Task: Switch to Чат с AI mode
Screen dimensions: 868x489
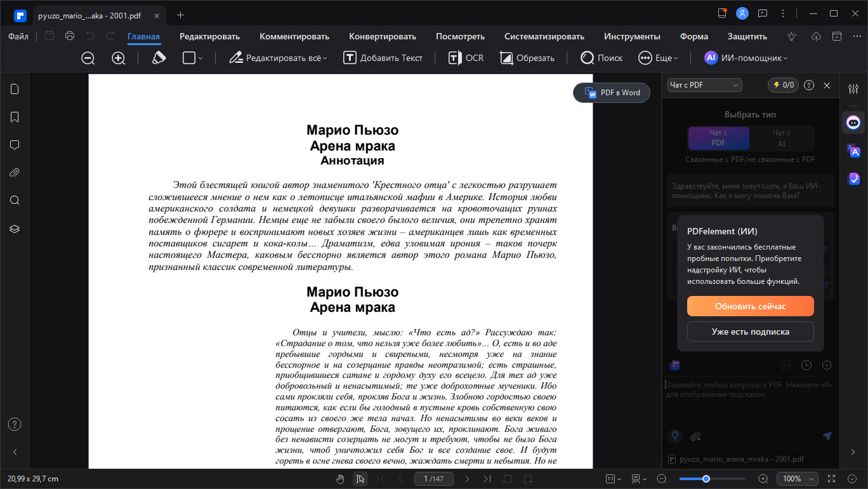Action: (x=781, y=138)
